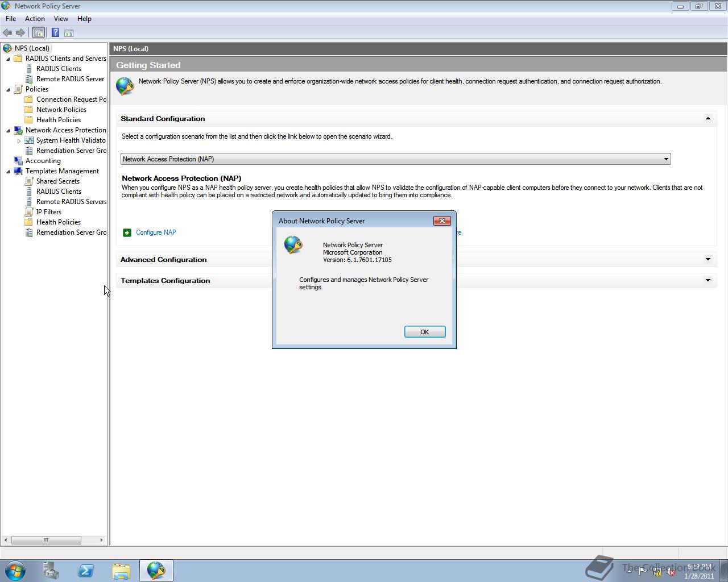Collapse the Standard Configuration section
This screenshot has width=728, height=582.
[x=708, y=119]
